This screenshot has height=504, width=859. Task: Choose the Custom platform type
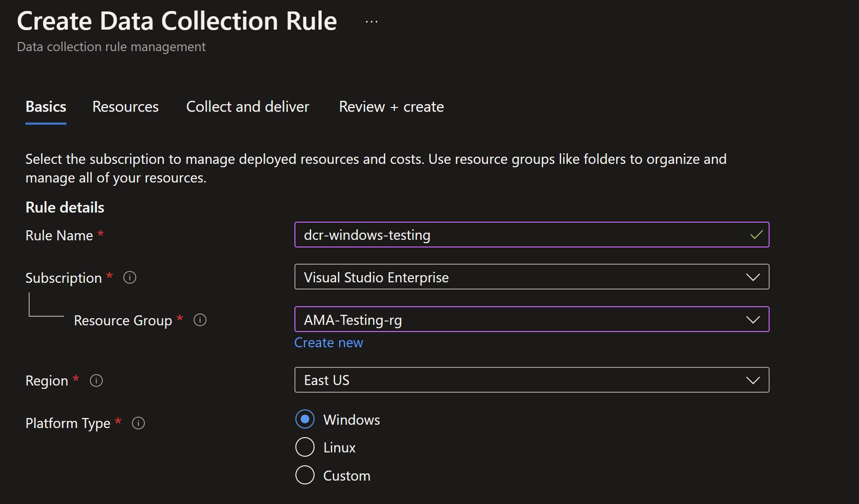click(x=305, y=475)
